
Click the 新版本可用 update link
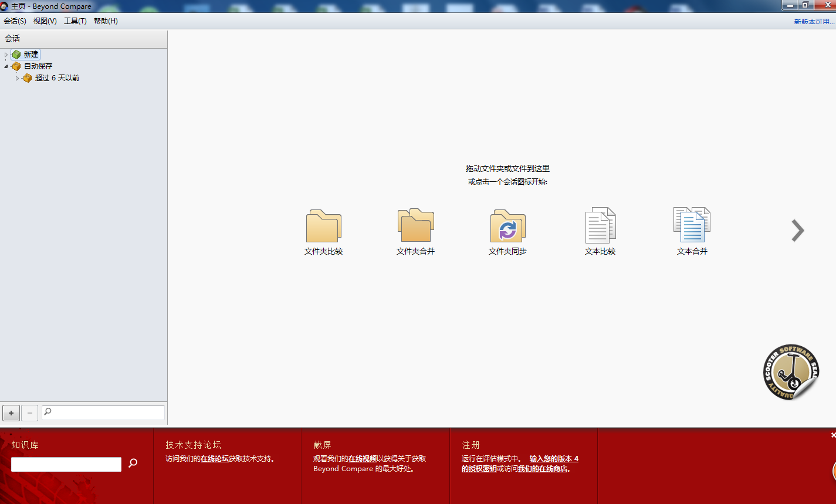click(814, 22)
